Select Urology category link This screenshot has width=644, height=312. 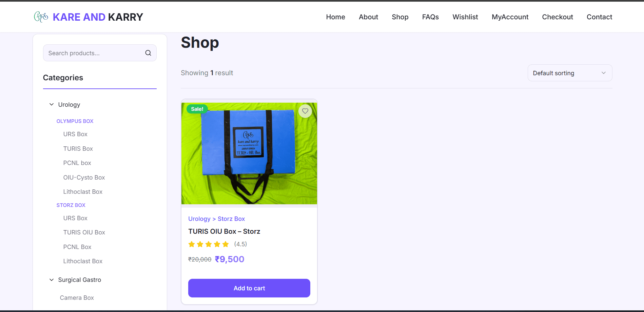(x=69, y=105)
